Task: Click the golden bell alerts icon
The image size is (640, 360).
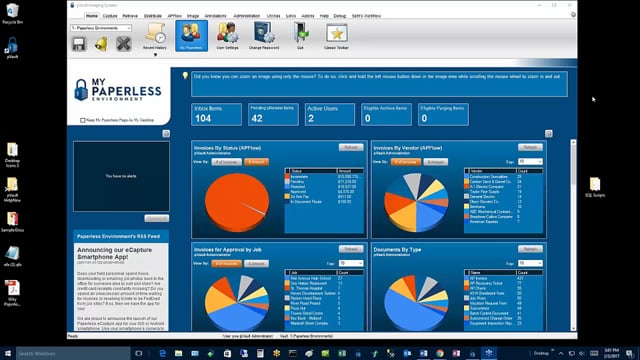Action: pyautogui.click(x=101, y=44)
